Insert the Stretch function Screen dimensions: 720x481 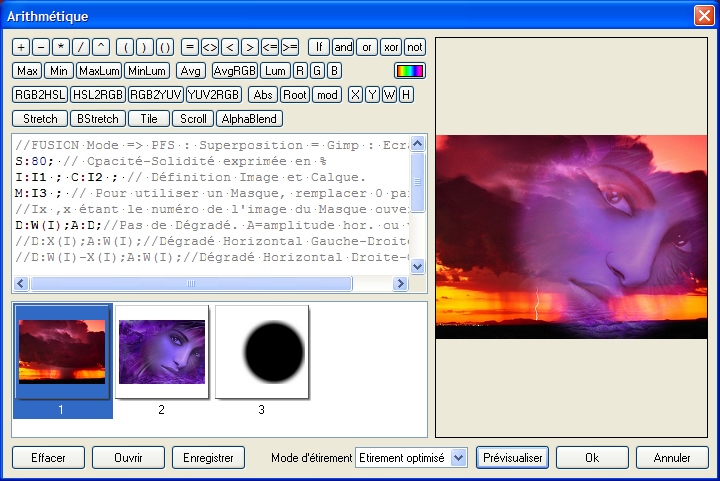40,118
